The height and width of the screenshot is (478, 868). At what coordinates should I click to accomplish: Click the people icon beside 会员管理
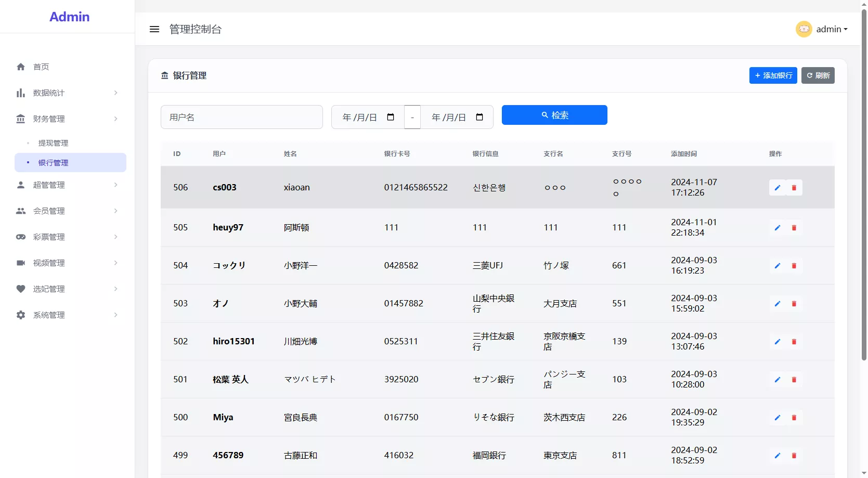tap(20, 211)
